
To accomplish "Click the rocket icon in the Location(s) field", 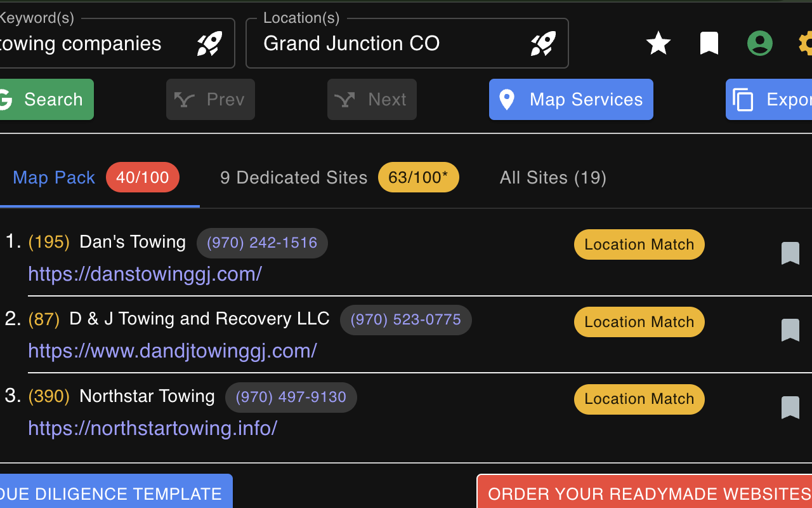I will coord(543,43).
